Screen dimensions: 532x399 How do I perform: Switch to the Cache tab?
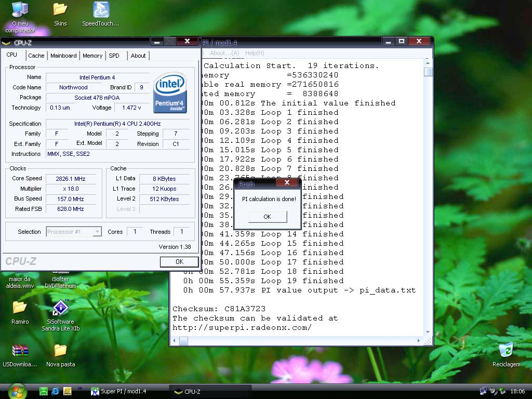tap(36, 56)
